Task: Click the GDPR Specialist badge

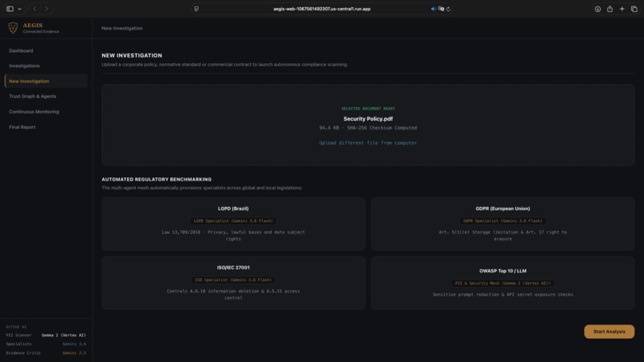Action: (x=503, y=221)
